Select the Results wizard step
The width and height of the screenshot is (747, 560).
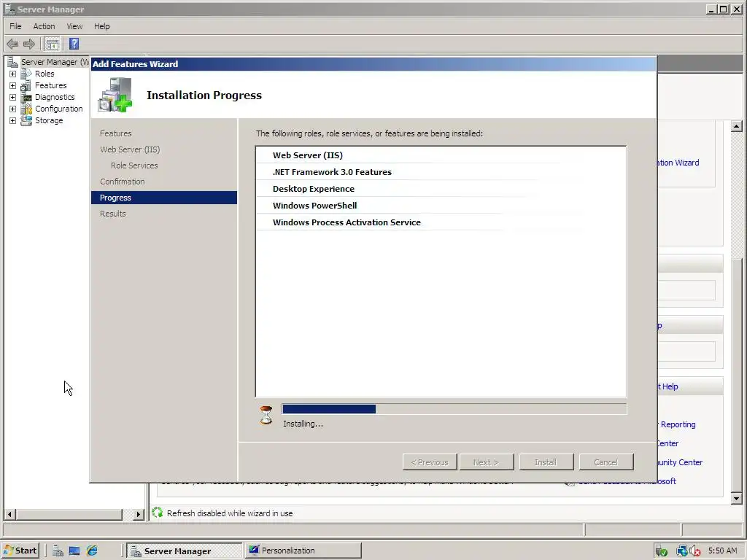point(113,214)
